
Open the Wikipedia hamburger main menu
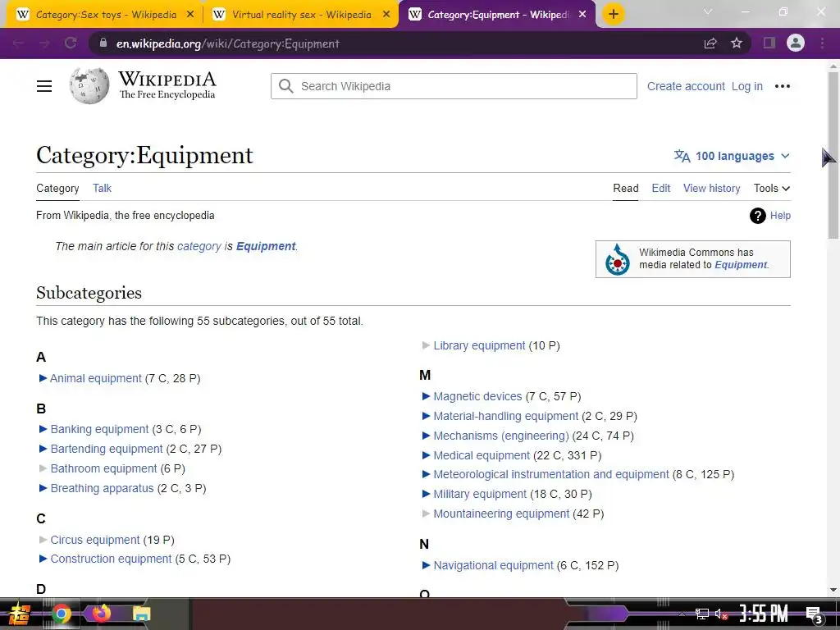coord(44,86)
